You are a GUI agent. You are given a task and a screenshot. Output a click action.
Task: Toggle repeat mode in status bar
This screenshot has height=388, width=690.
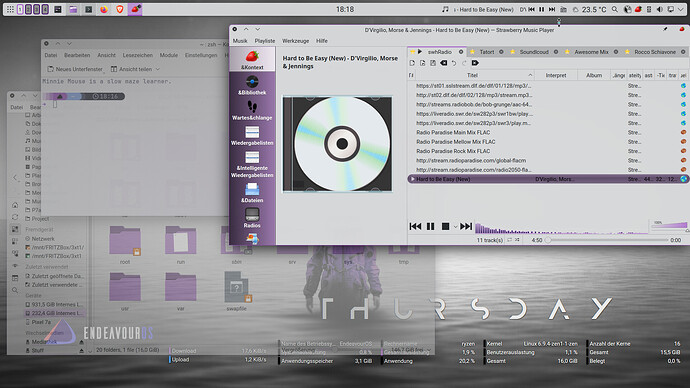(510, 240)
